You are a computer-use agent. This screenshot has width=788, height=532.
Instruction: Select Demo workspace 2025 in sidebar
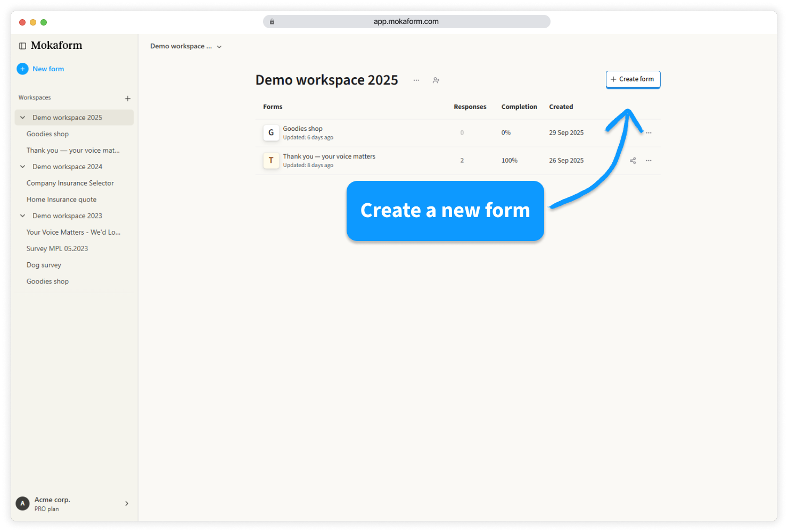[x=74, y=118]
